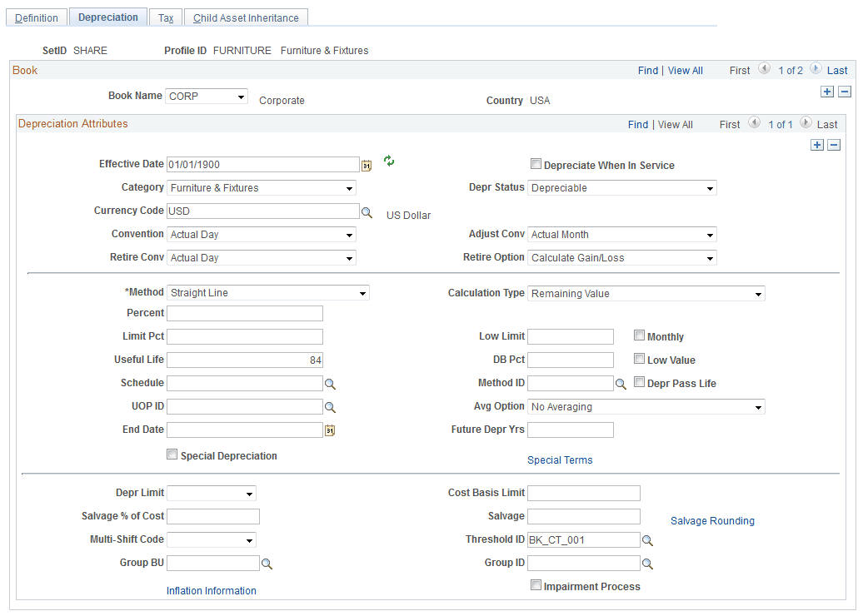Check the Impairment Process box
863x616 pixels.
pyautogui.click(x=536, y=584)
